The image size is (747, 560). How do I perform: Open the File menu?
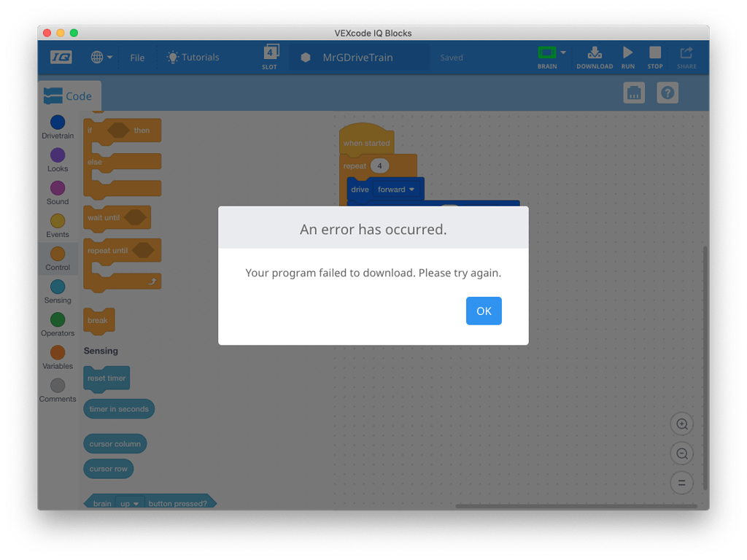click(137, 57)
